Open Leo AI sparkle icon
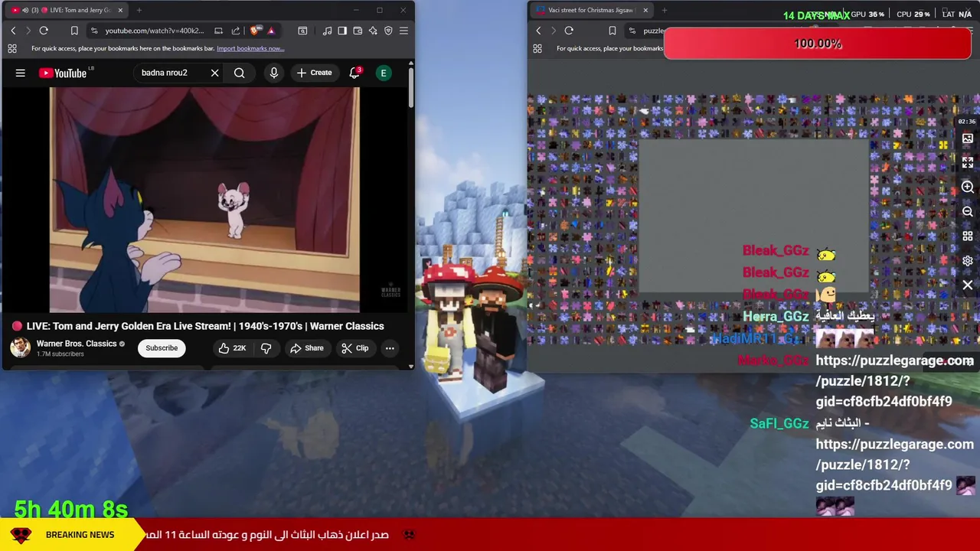 click(x=373, y=31)
